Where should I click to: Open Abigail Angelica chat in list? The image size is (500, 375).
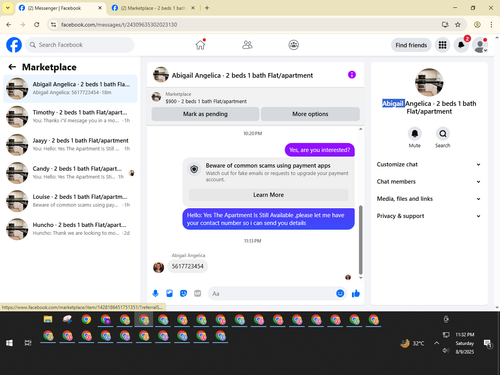(x=70, y=88)
